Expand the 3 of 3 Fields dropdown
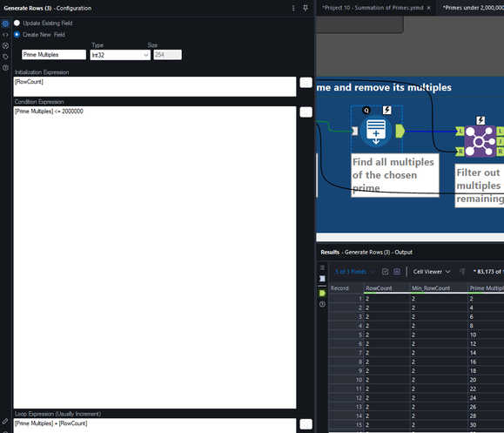This screenshot has width=504, height=433. [354, 272]
